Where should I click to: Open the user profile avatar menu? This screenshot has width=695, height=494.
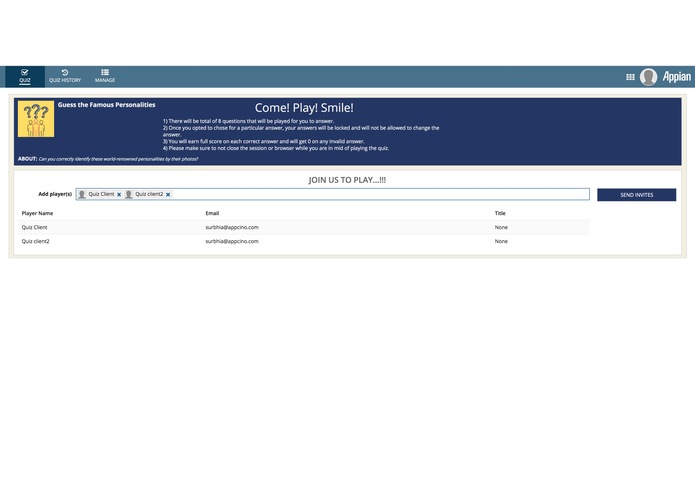[x=648, y=77]
